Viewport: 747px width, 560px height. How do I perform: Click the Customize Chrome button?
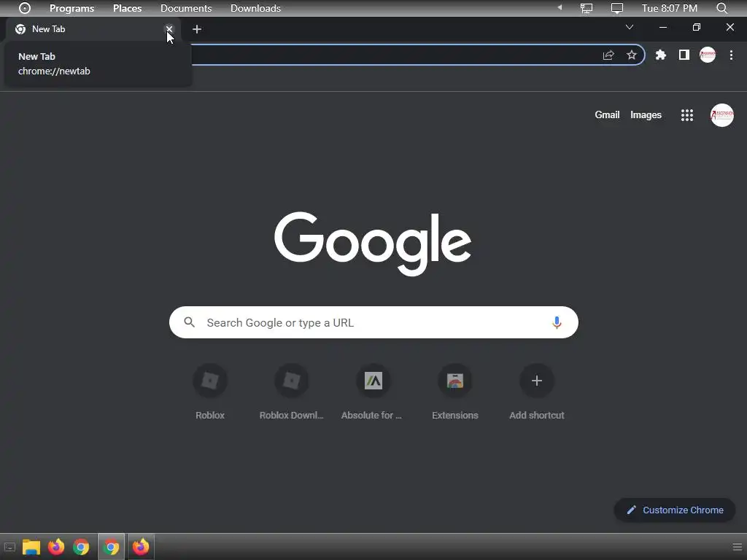(x=675, y=510)
